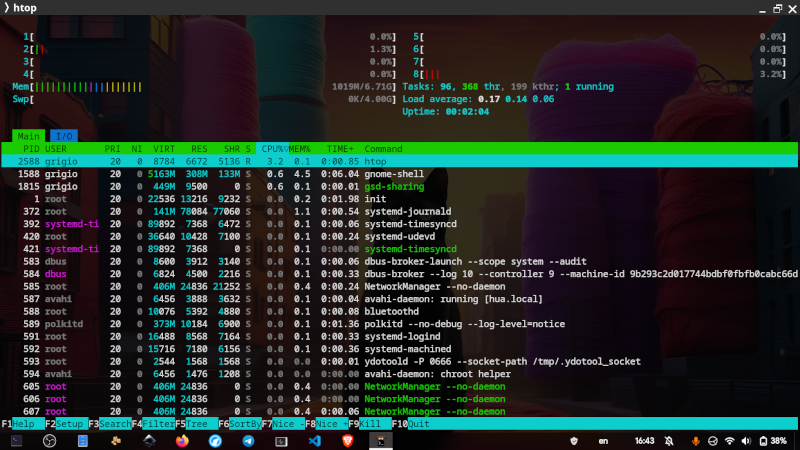This screenshot has height=450, width=800.
Task: Select the gnome-shell process row
Action: click(x=400, y=173)
